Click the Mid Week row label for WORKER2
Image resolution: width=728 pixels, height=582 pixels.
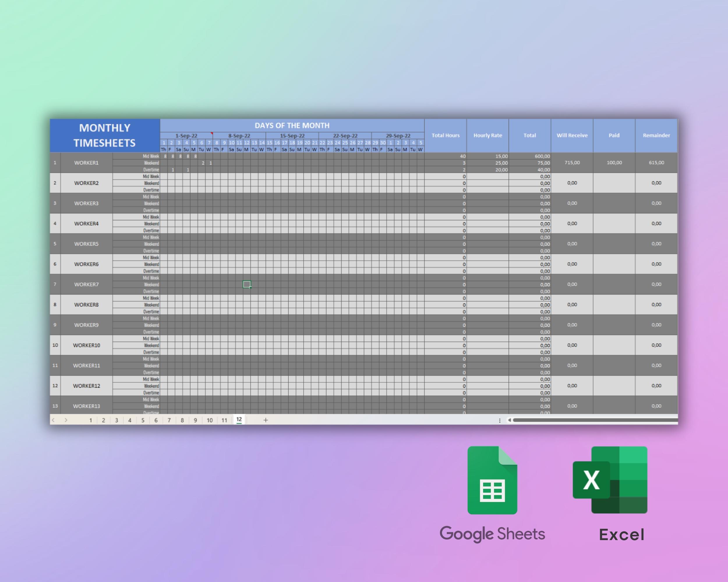150,176
